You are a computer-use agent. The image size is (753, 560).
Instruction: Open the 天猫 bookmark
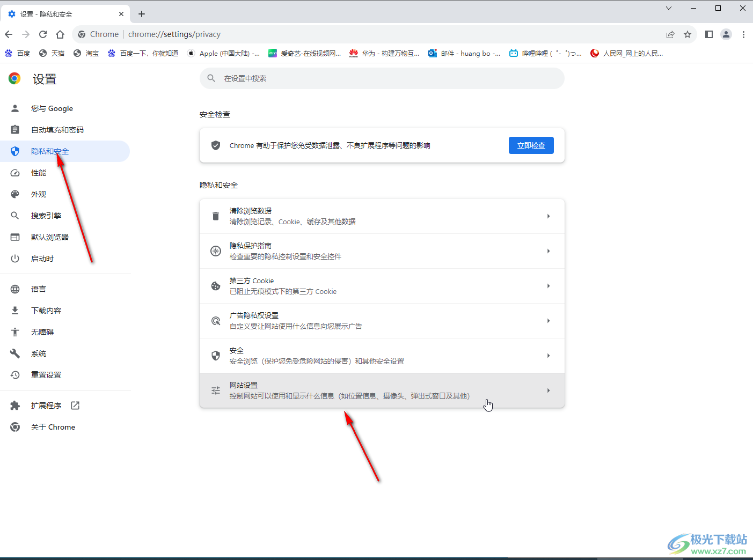coord(52,53)
